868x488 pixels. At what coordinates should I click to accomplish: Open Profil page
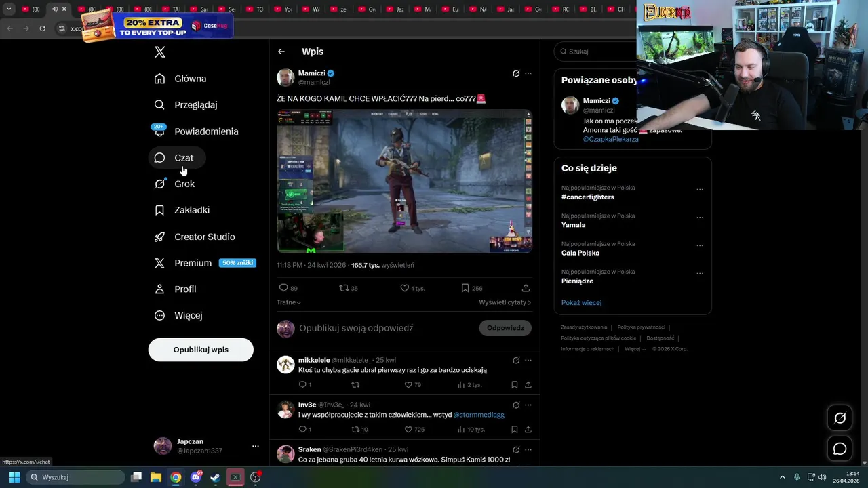pyautogui.click(x=175, y=289)
